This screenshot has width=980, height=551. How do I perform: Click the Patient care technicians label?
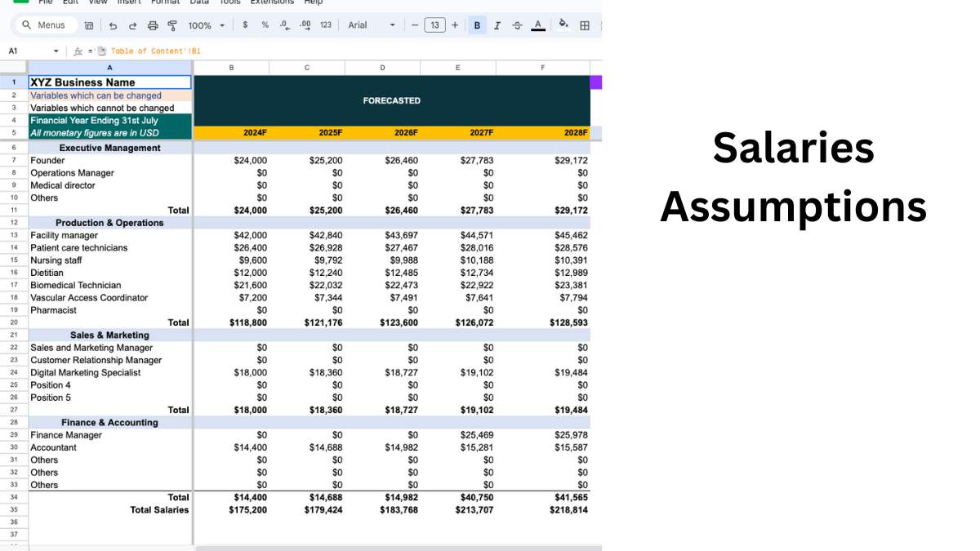point(79,247)
